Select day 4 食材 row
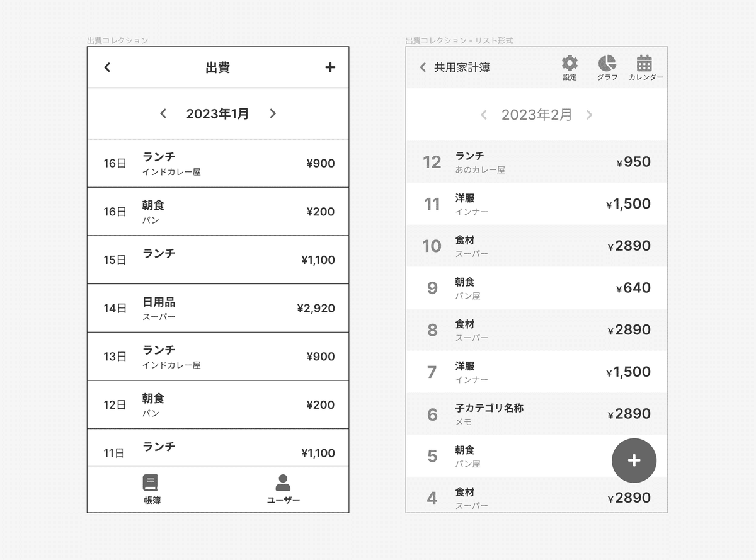Screen dimensions: 756x560 click(536, 494)
